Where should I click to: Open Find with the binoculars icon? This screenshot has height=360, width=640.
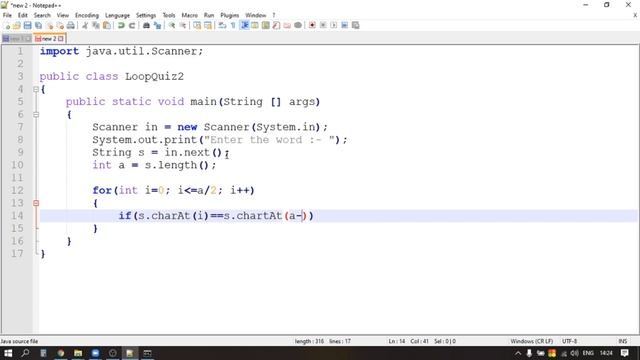click(146, 25)
